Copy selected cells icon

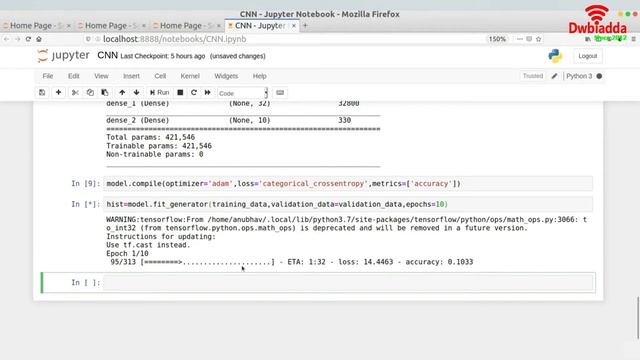click(x=90, y=93)
